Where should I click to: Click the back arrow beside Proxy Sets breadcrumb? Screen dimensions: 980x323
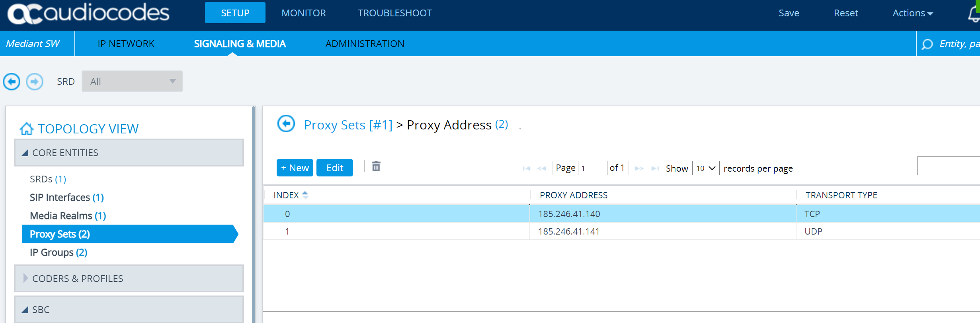(286, 124)
